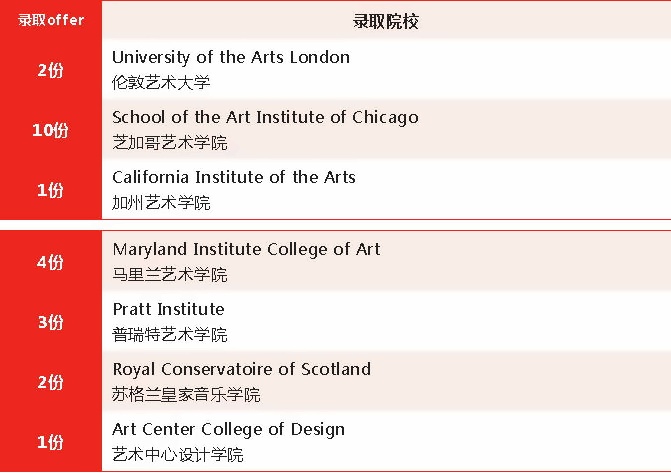Click the 普瑞特艺术学院 Chinese name

click(169, 334)
